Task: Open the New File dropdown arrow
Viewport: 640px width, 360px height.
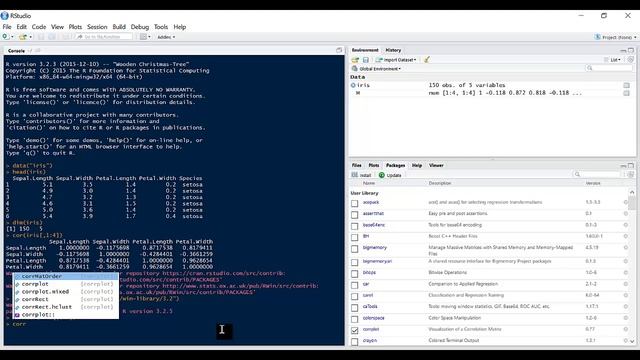Action: coord(12,37)
